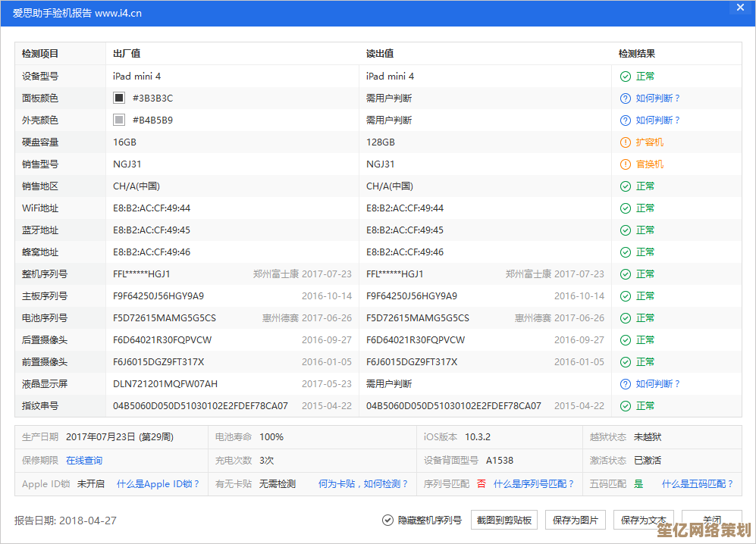Screen dimensions: 756x544
Task: Click the green check icon in 设备型号 row
Action: pyautogui.click(x=626, y=77)
